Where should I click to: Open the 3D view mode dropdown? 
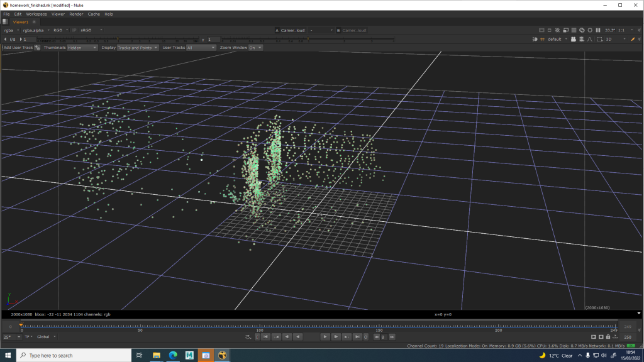616,40
